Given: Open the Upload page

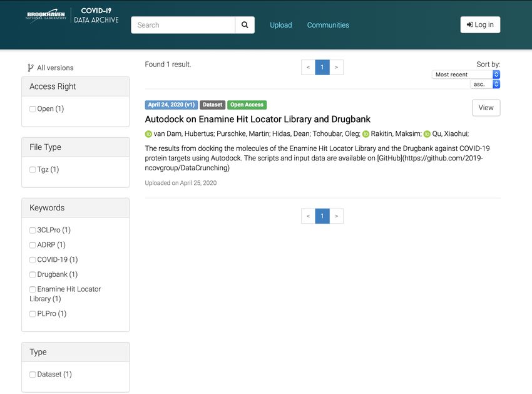Looking at the screenshot, I should 281,25.
